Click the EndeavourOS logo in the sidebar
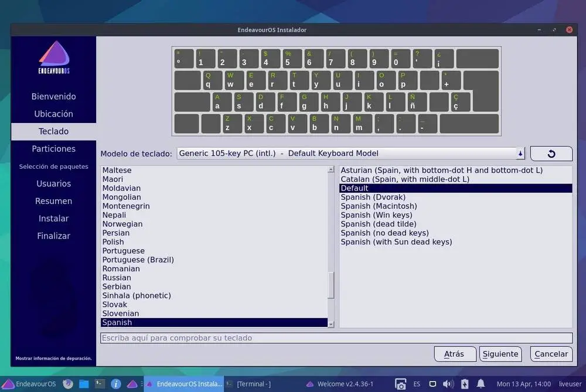586x392 pixels. pos(54,57)
